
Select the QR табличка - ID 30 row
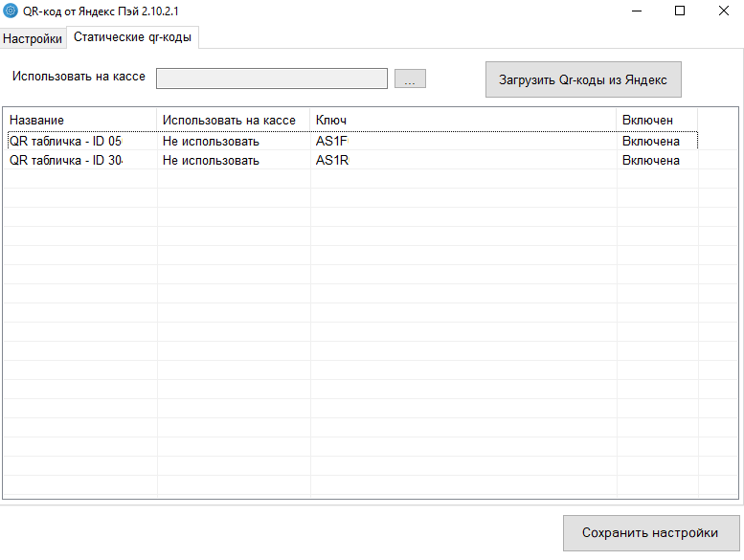(x=65, y=160)
